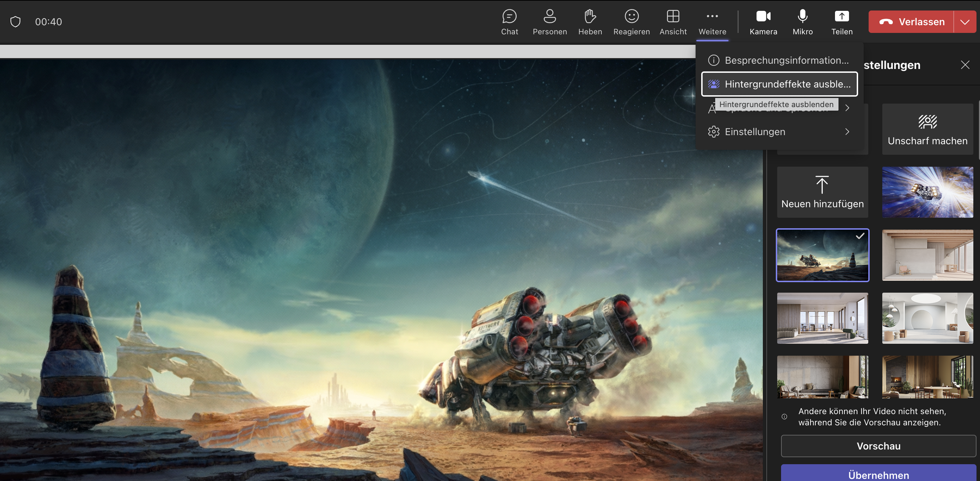Image resolution: width=980 pixels, height=481 pixels.
Task: Expand the Einstellungen submenu
Action: pos(779,132)
